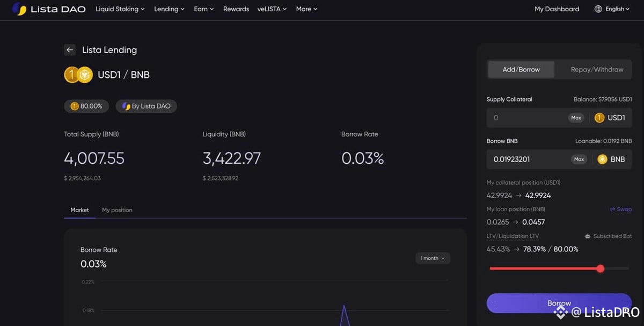Switch to the Market tab
This screenshot has width=644, height=326.
79,210
